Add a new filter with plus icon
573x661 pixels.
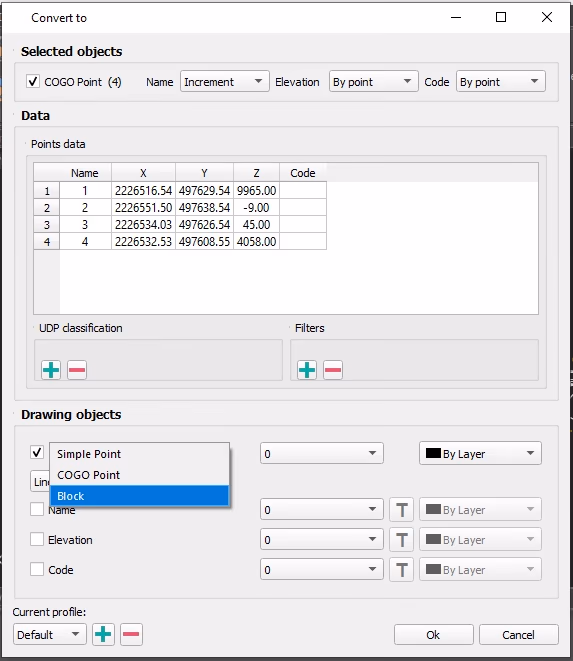click(x=307, y=370)
